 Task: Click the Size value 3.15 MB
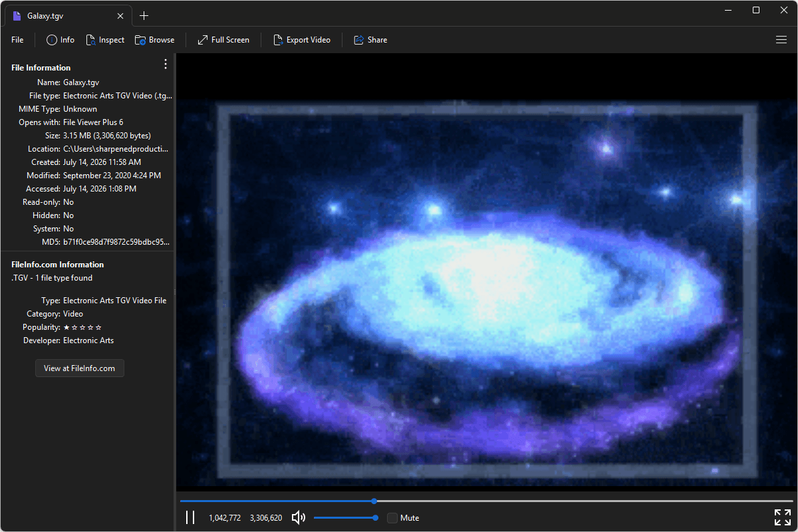click(x=107, y=136)
